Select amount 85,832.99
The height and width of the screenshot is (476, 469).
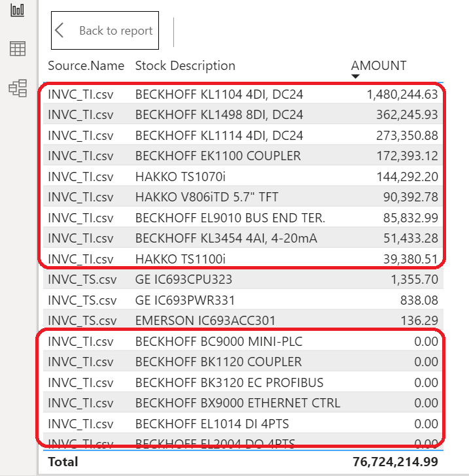point(410,218)
